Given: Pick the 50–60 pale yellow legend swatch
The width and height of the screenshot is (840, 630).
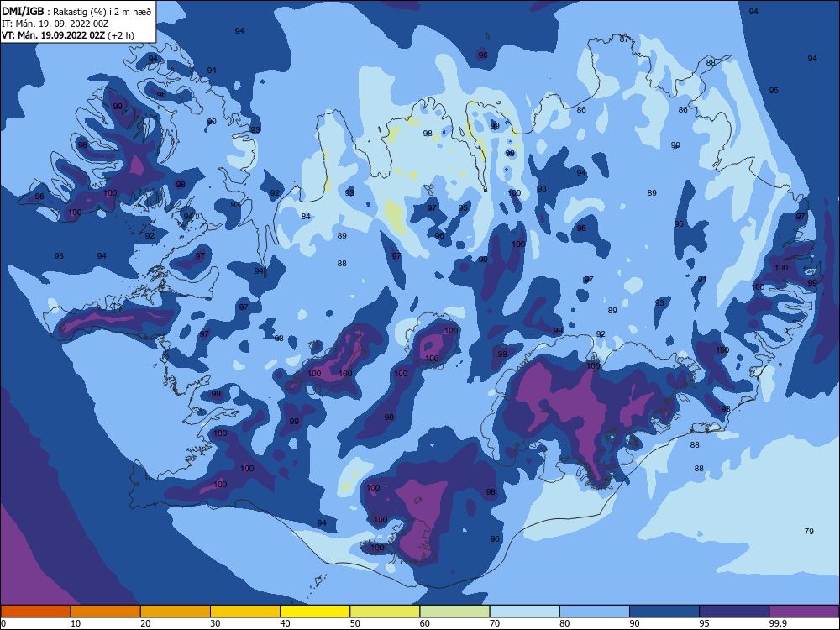Looking at the screenshot, I should coord(386,612).
